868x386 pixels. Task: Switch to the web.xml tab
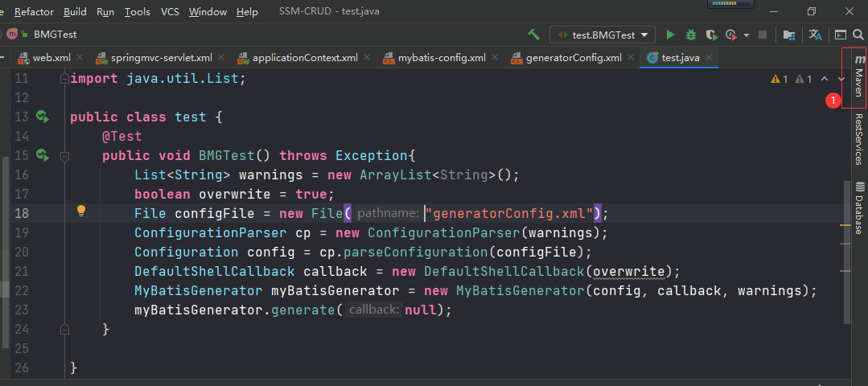click(51, 58)
